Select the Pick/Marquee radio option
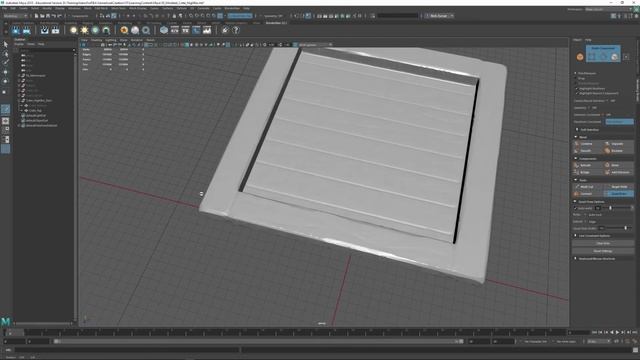This screenshot has height=360, width=640. point(576,73)
